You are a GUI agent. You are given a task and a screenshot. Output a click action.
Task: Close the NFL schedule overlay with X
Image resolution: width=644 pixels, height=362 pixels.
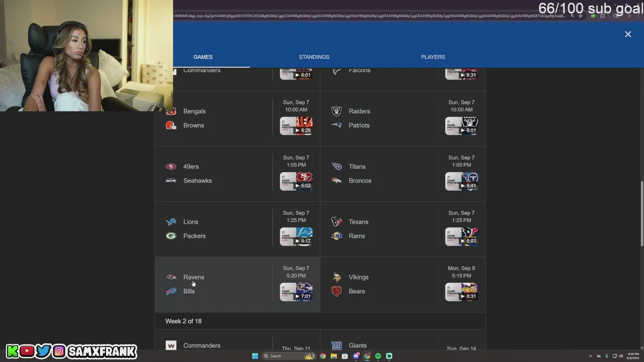pos(628,34)
